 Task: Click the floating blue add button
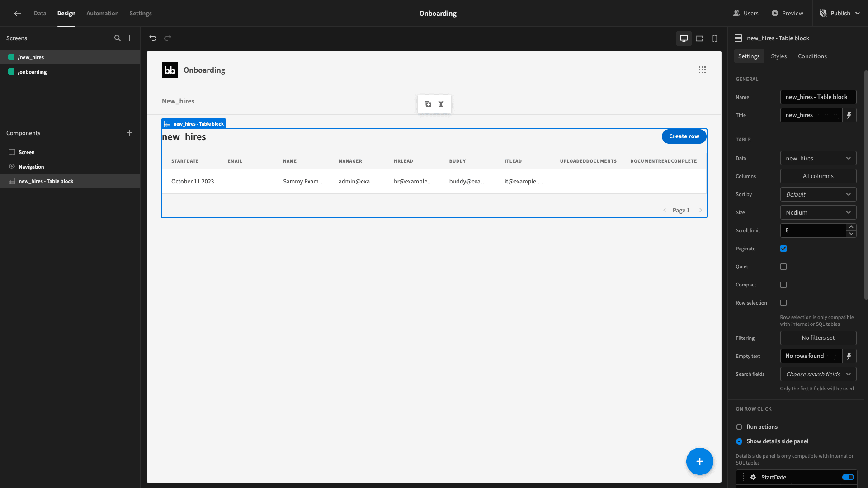(x=700, y=461)
